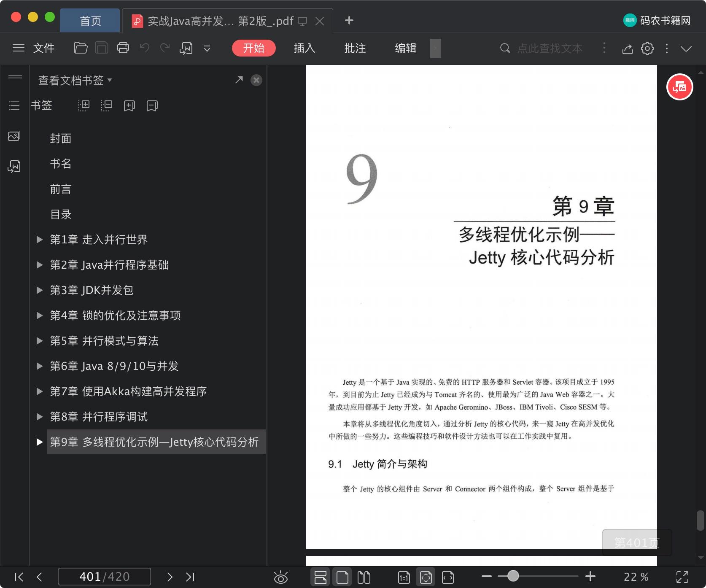Viewport: 706px width, 588px height.
Task: Jump to last page button
Action: click(190, 577)
